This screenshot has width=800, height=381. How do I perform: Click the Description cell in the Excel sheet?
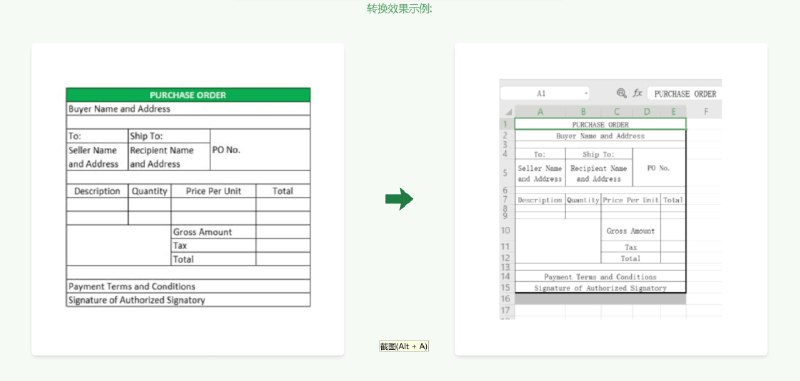[540, 200]
